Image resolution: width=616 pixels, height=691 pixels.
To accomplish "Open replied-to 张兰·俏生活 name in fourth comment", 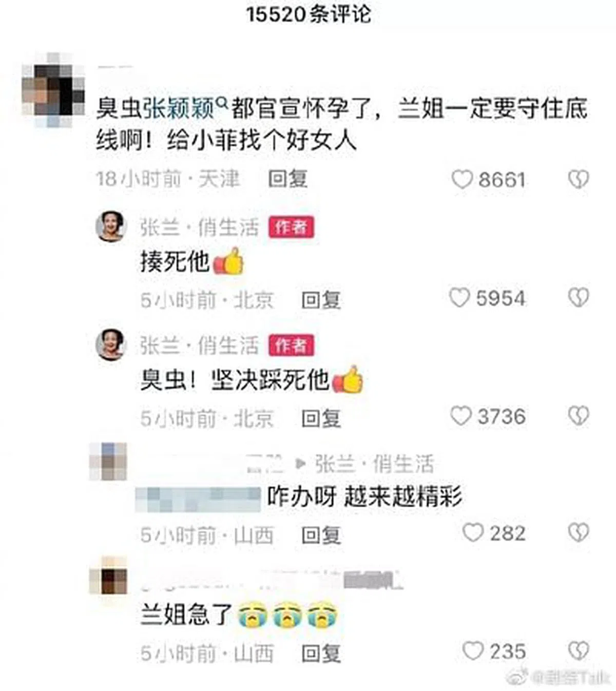I will point(374,464).
